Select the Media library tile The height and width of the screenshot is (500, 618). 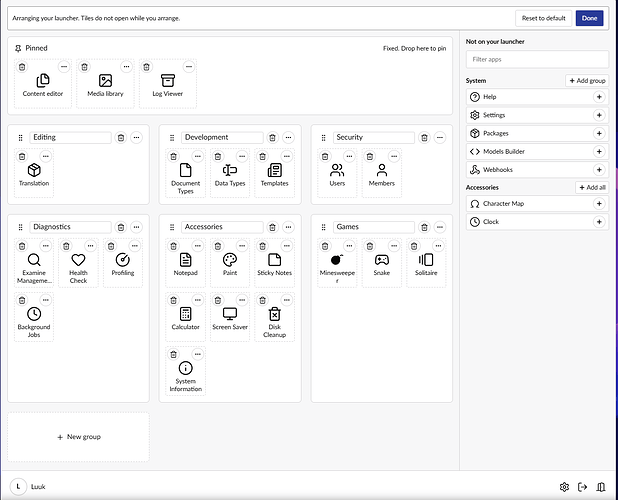[105, 84]
